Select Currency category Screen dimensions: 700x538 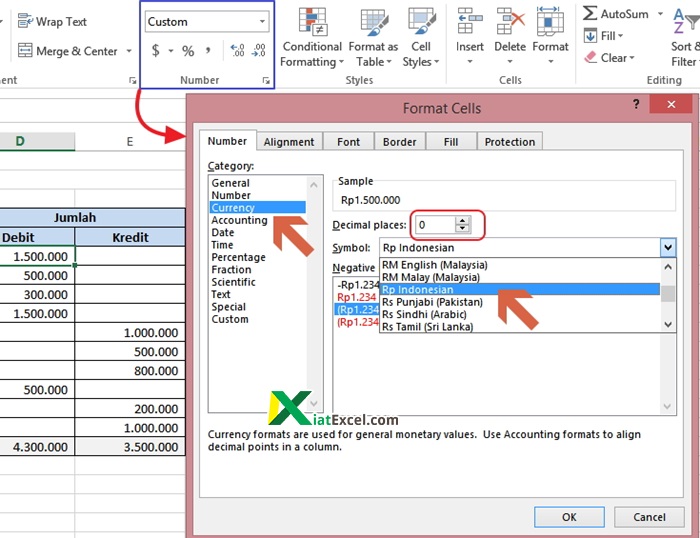point(258,208)
